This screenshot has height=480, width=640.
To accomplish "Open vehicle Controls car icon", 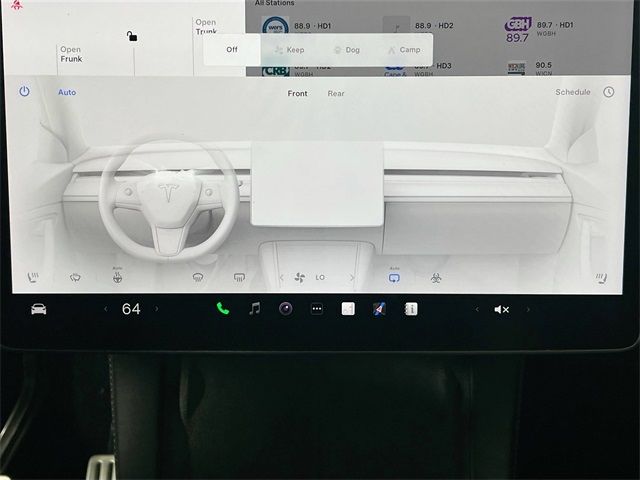I will tap(39, 309).
